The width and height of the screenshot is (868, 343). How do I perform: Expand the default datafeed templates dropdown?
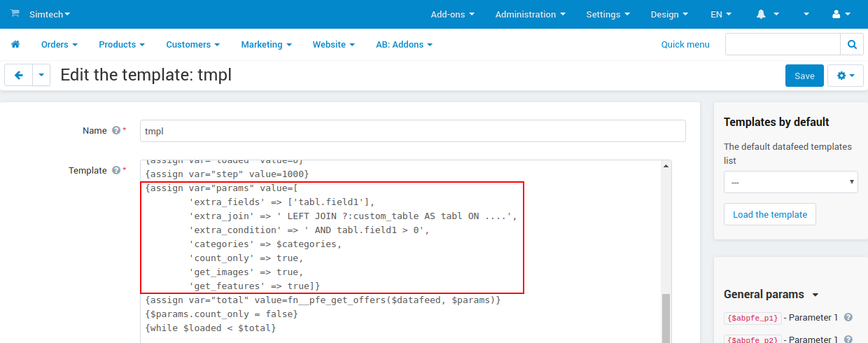pyautogui.click(x=791, y=182)
